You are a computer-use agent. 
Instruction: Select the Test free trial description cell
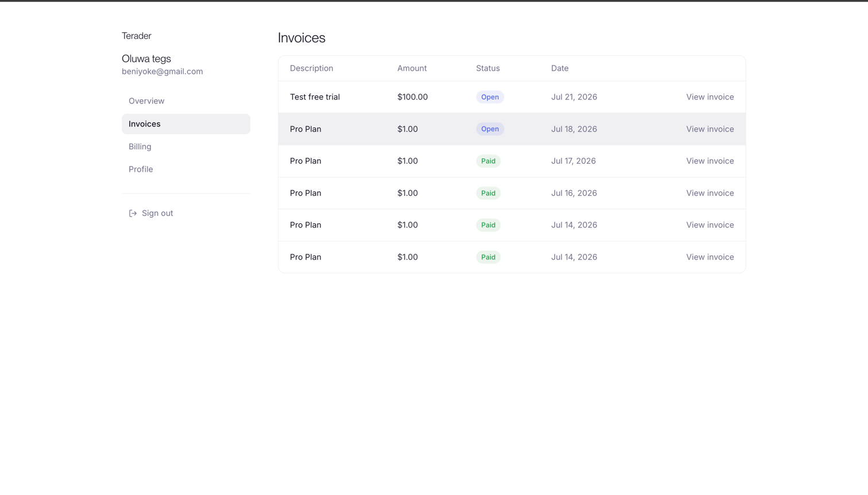point(315,97)
